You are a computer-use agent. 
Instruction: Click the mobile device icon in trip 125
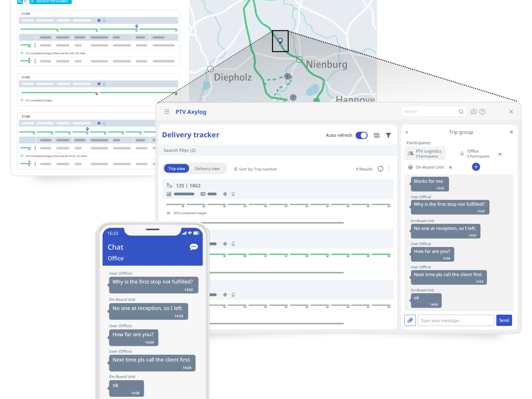pos(233,194)
